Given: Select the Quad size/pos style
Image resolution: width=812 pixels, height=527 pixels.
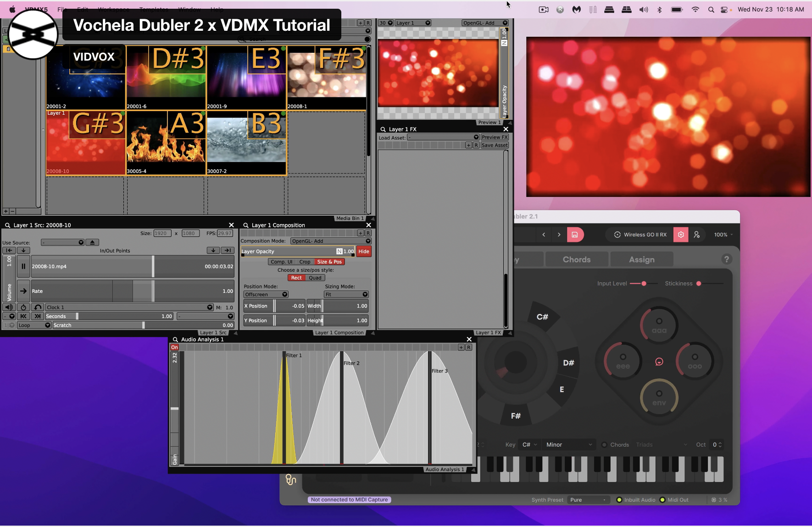Looking at the screenshot, I should pyautogui.click(x=315, y=278).
